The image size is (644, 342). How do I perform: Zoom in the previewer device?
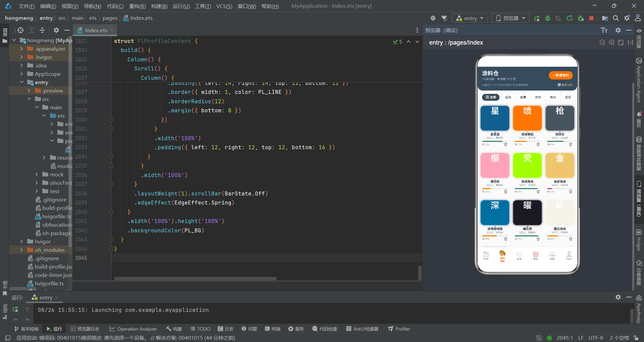click(x=612, y=43)
